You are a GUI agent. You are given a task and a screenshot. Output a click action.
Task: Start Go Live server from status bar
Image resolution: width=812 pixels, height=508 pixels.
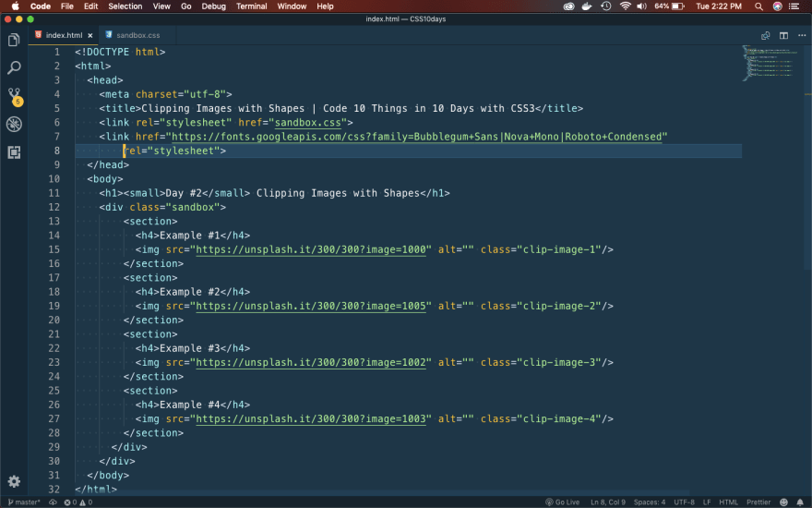[x=563, y=502]
